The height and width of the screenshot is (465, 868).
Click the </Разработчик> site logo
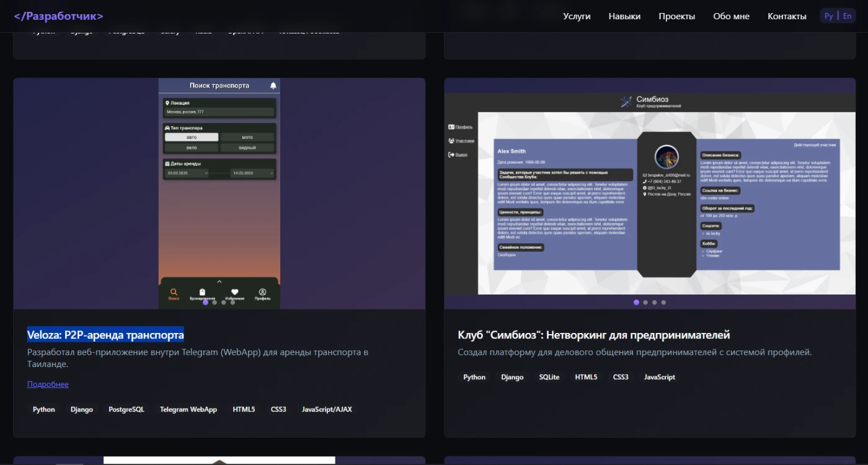pyautogui.click(x=58, y=16)
